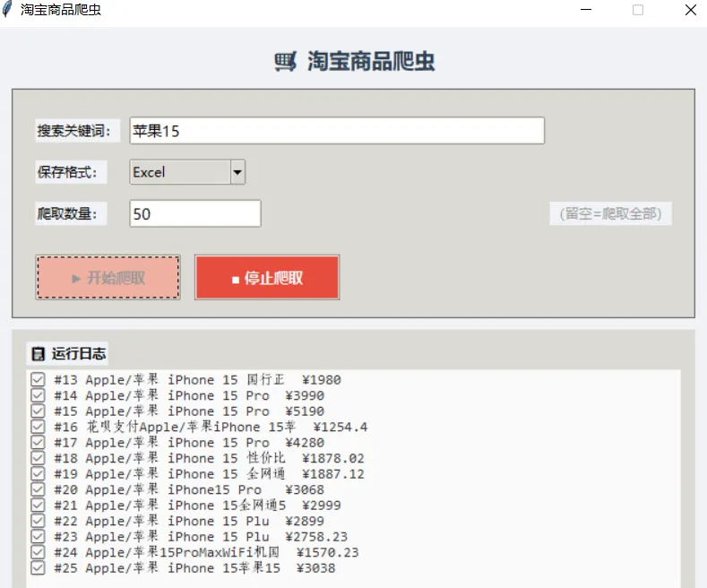Select log entry '#16 花呗支付Apple/苹果iPhone 15苹'
The image size is (707, 588).
[175, 427]
